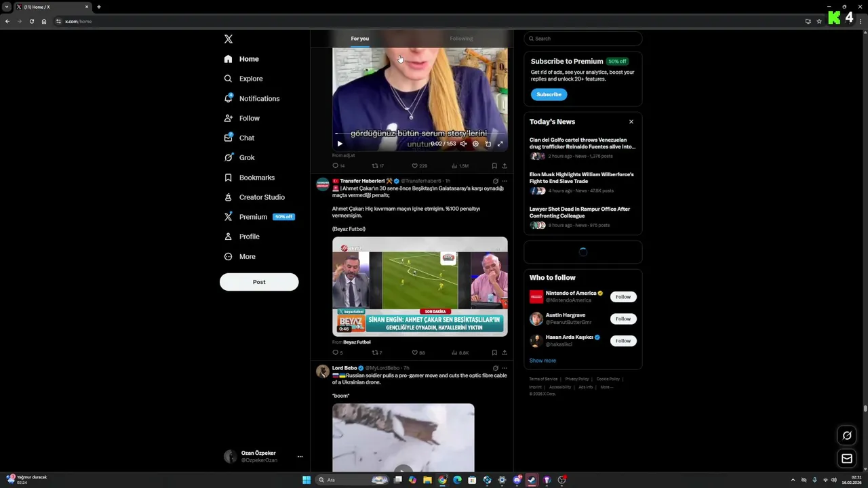The image size is (868, 488).
Task: Repost the Transfer Haberleri post
Action: [x=377, y=352]
